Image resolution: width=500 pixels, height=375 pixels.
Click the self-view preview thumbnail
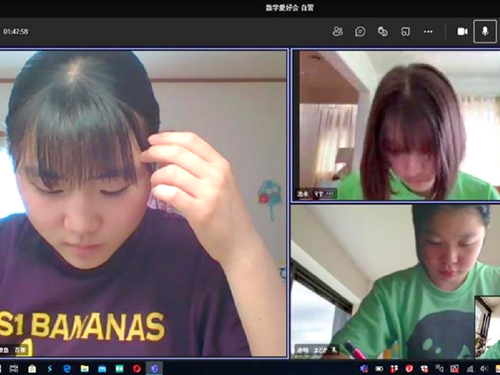pyautogui.click(x=487, y=327)
